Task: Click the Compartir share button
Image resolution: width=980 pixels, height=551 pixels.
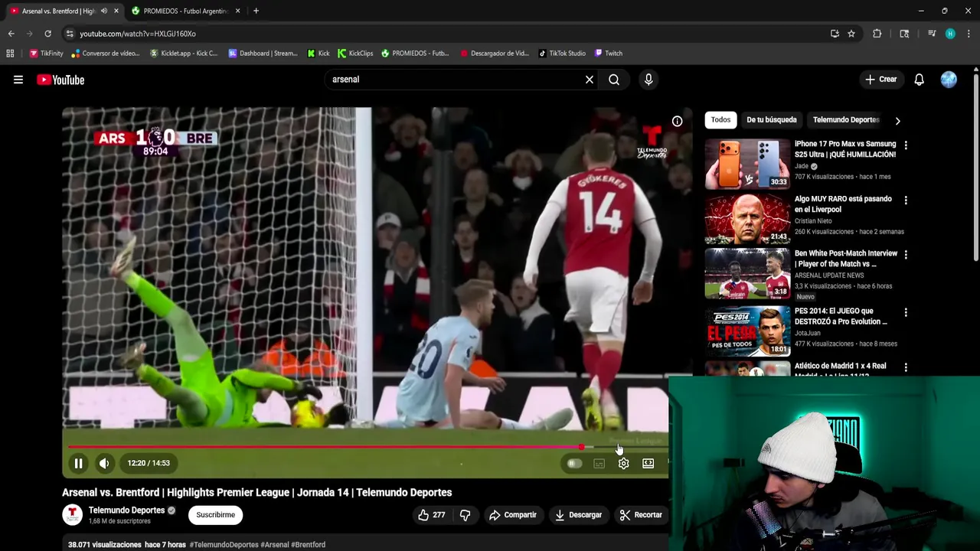Action: click(513, 515)
